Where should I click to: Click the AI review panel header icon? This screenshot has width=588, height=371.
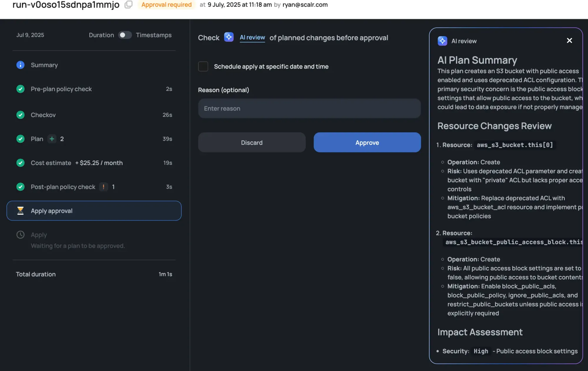[442, 41]
